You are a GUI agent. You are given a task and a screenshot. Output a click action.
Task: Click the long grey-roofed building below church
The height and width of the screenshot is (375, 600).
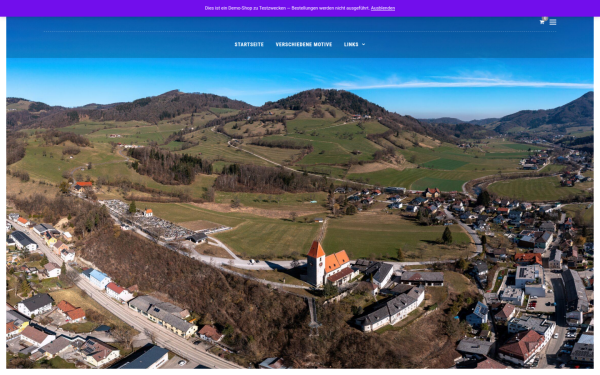click(x=390, y=309)
